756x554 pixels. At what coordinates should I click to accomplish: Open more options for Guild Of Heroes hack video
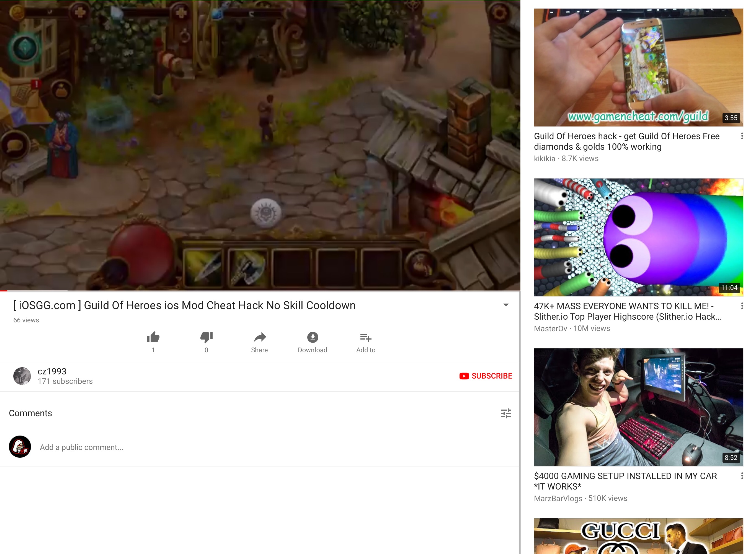click(742, 136)
